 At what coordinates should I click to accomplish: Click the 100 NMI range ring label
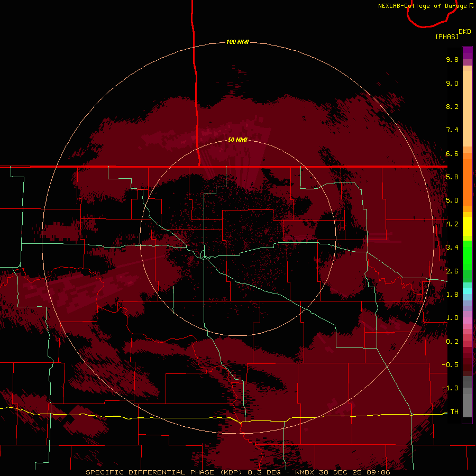(x=237, y=42)
